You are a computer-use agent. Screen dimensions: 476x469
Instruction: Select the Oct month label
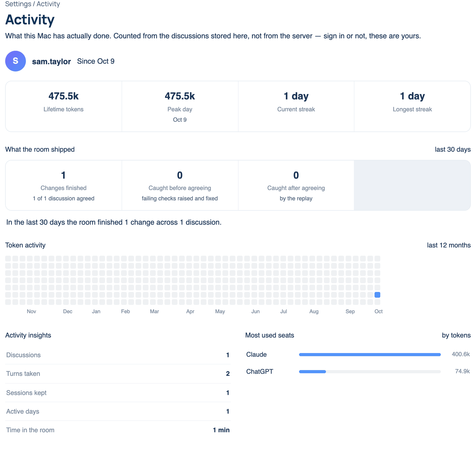click(x=378, y=312)
